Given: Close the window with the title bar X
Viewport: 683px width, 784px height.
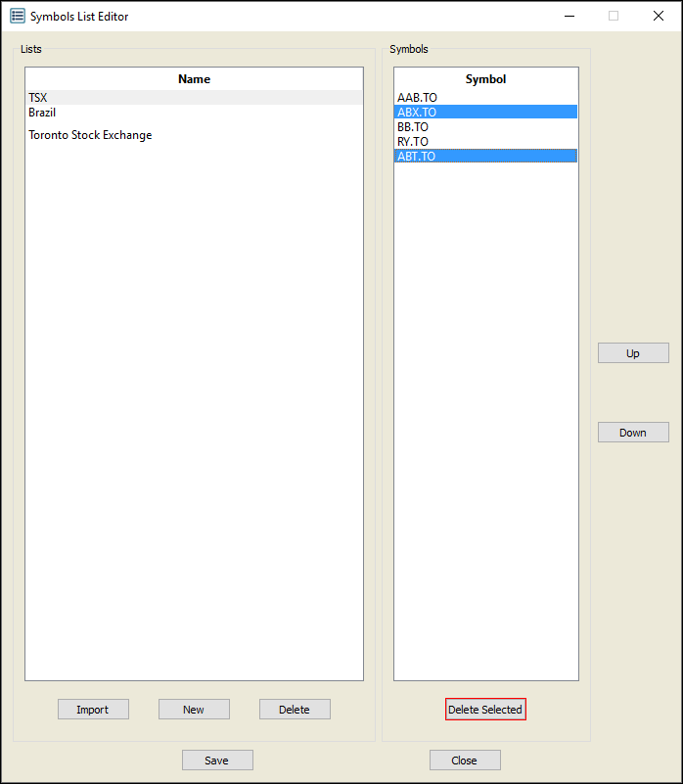Looking at the screenshot, I should [658, 16].
